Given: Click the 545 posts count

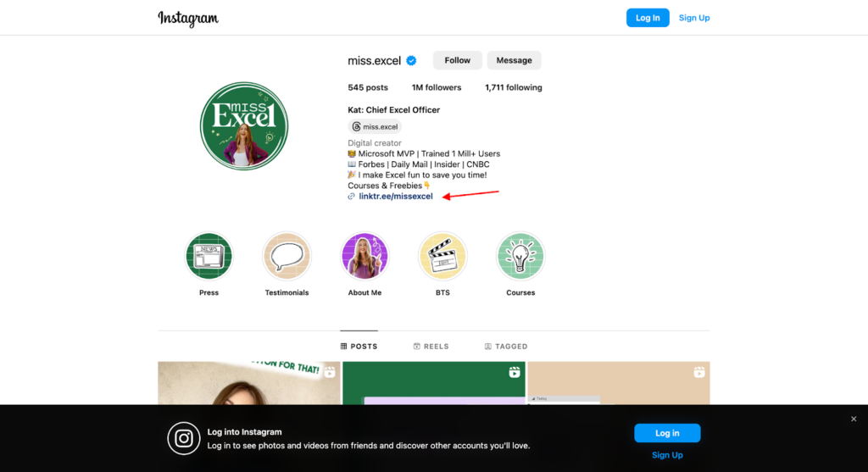Looking at the screenshot, I should 368,87.
